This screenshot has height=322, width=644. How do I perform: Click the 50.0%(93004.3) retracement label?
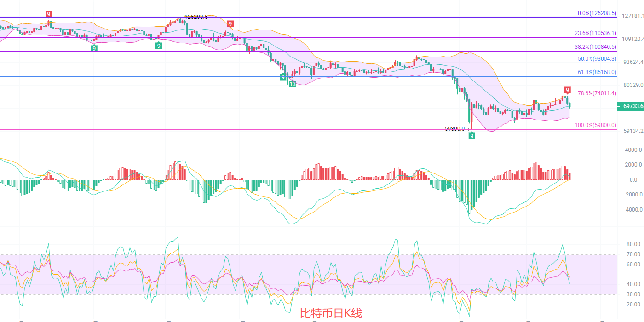click(597, 59)
